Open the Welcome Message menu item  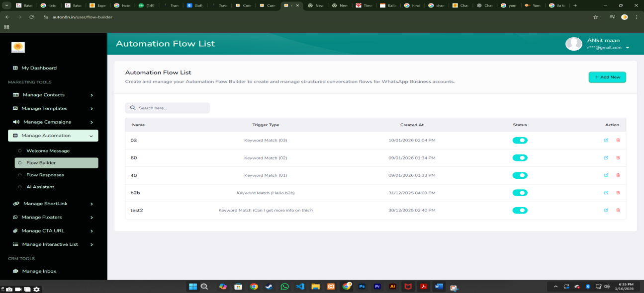pos(48,150)
